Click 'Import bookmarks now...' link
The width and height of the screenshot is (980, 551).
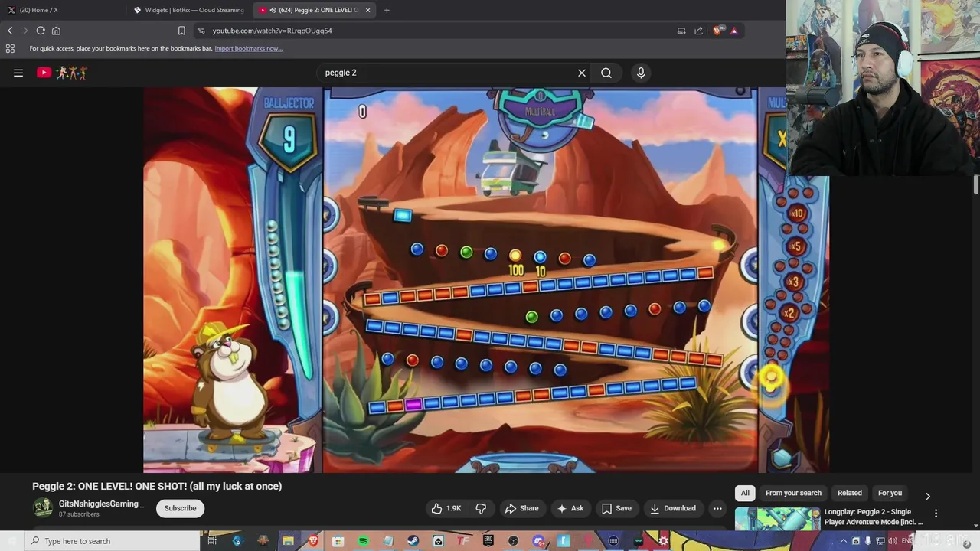pos(248,48)
